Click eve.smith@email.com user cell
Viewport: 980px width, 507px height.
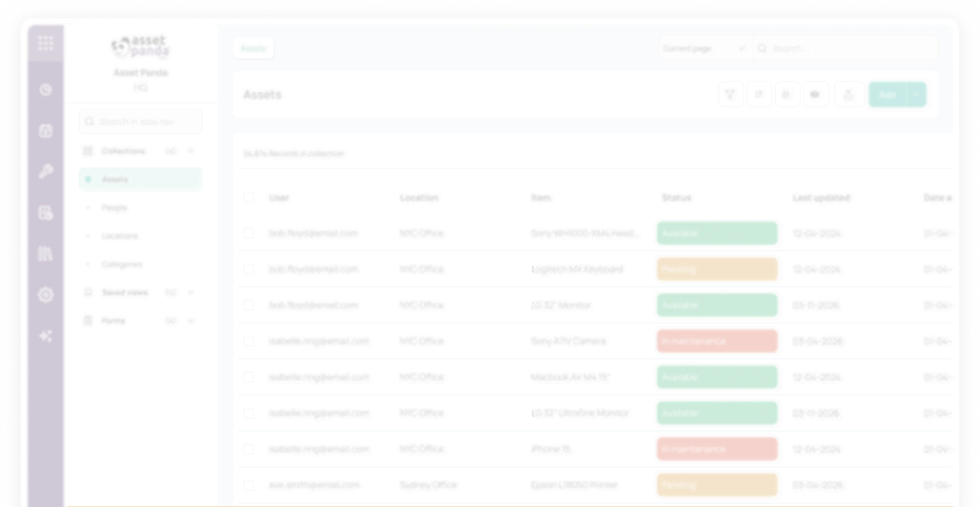click(314, 485)
